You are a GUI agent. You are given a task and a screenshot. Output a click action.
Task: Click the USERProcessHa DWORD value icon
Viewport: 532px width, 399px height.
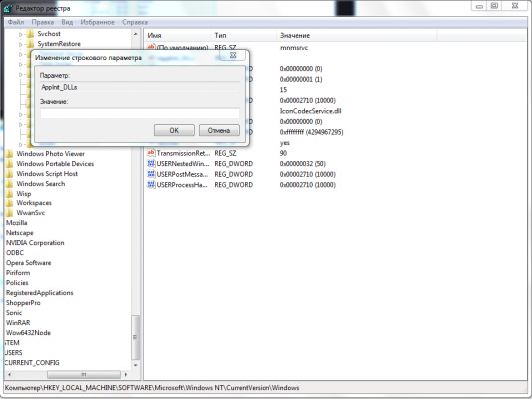[151, 185]
